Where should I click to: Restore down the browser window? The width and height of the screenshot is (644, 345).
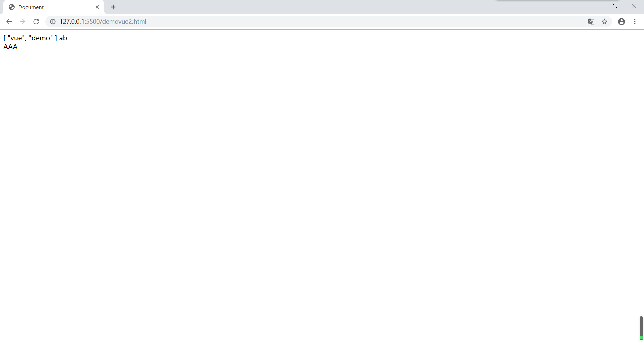[615, 6]
